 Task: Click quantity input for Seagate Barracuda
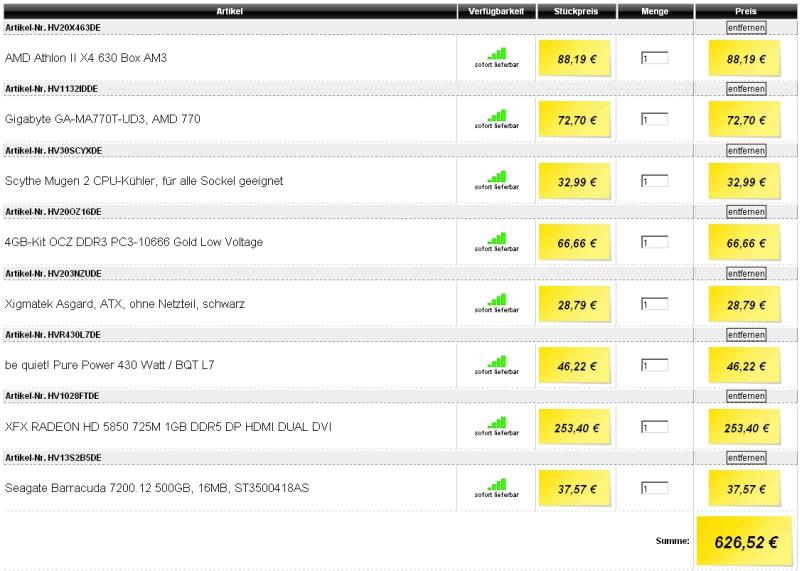click(655, 488)
